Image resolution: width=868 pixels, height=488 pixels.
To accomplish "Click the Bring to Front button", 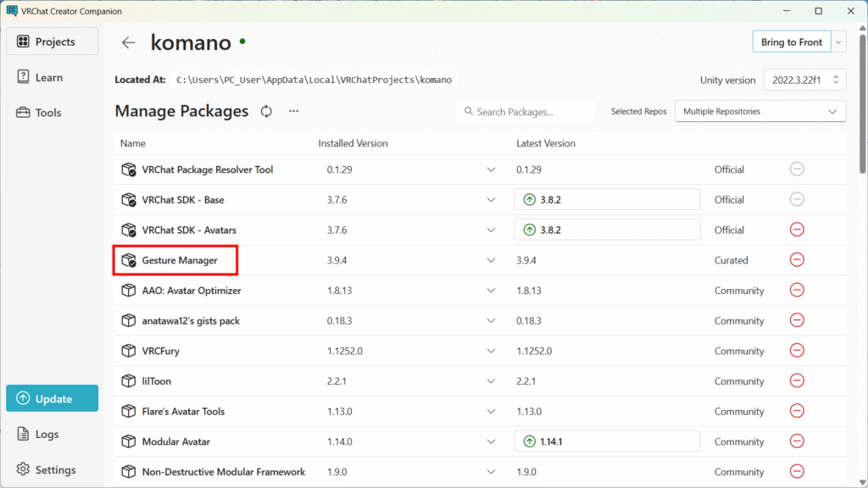I will [791, 42].
